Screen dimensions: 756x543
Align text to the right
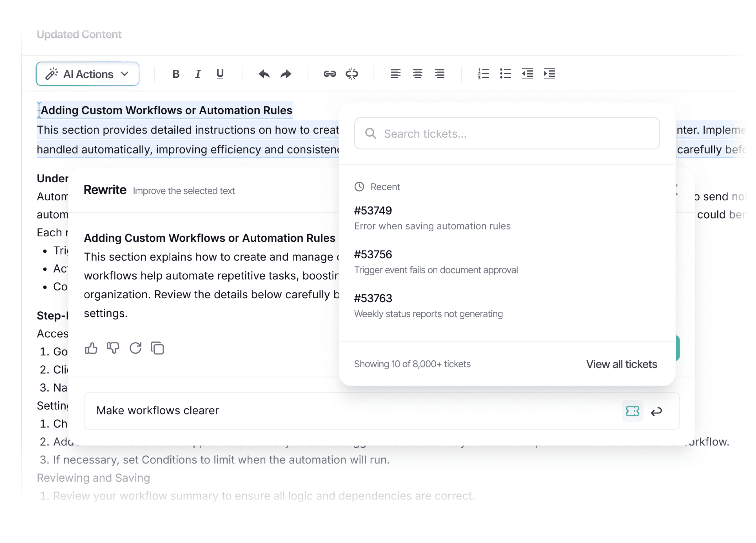click(439, 73)
